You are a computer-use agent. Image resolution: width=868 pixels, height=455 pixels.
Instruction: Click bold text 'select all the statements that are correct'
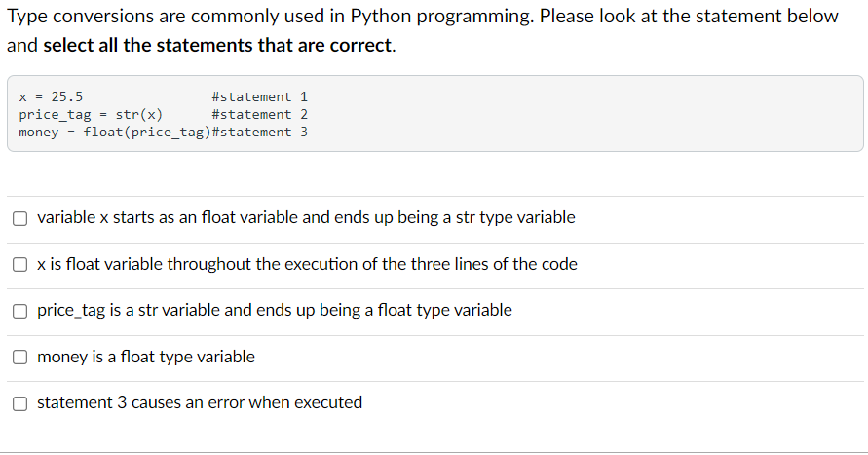pyautogui.click(x=217, y=46)
